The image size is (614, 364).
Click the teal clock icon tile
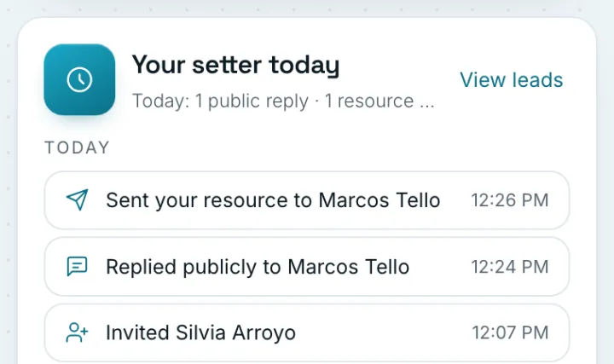pyautogui.click(x=79, y=79)
